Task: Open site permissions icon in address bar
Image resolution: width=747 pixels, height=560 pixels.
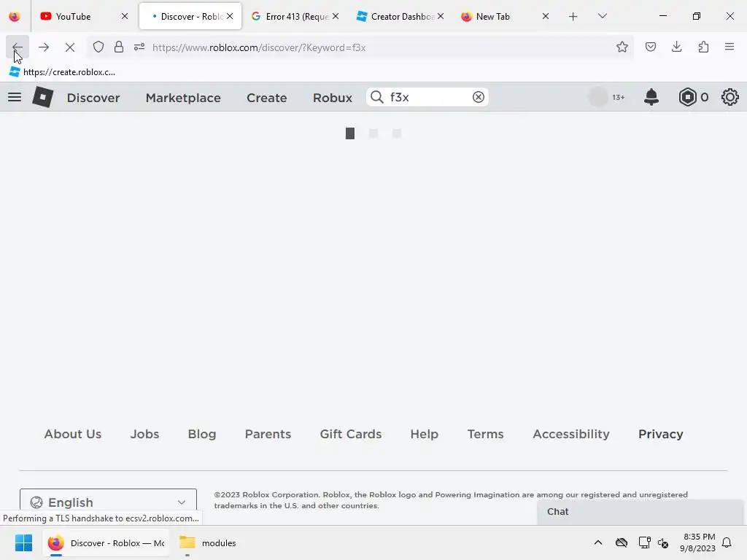Action: coord(139,47)
